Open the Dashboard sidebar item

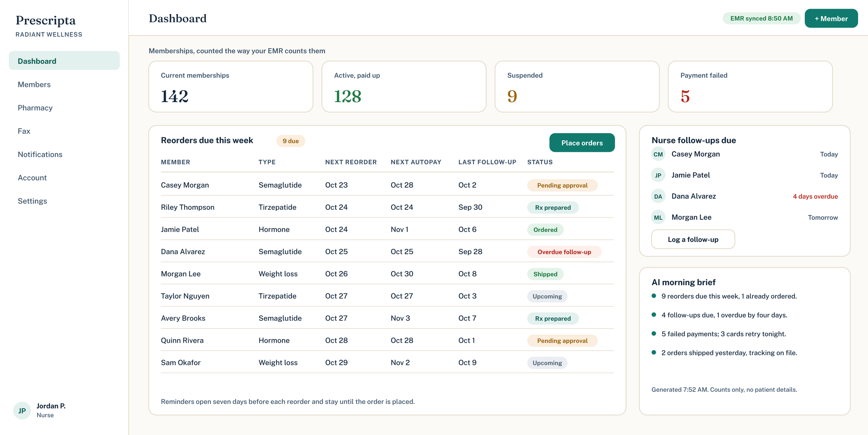pos(64,61)
